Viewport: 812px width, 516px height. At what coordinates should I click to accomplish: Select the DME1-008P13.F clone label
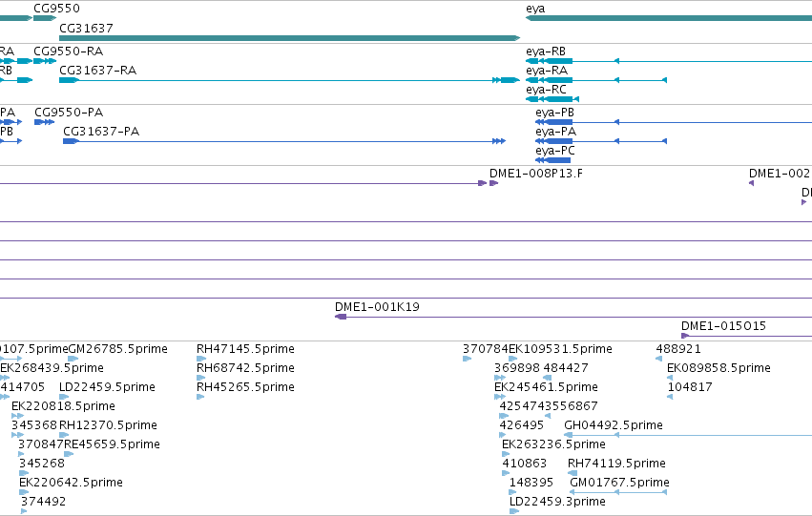pos(536,174)
